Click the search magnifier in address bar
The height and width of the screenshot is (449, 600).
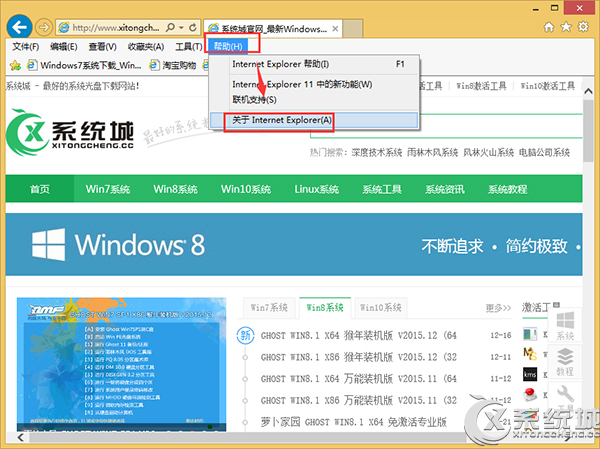[170, 27]
